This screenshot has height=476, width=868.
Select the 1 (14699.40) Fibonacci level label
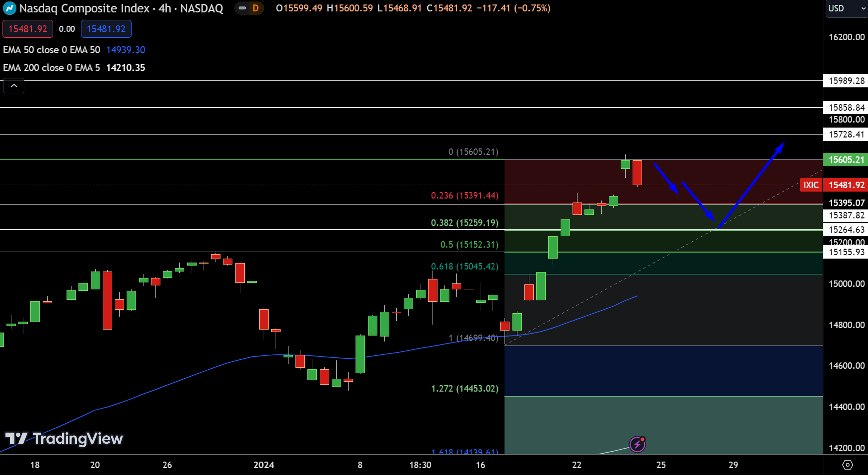coord(473,338)
